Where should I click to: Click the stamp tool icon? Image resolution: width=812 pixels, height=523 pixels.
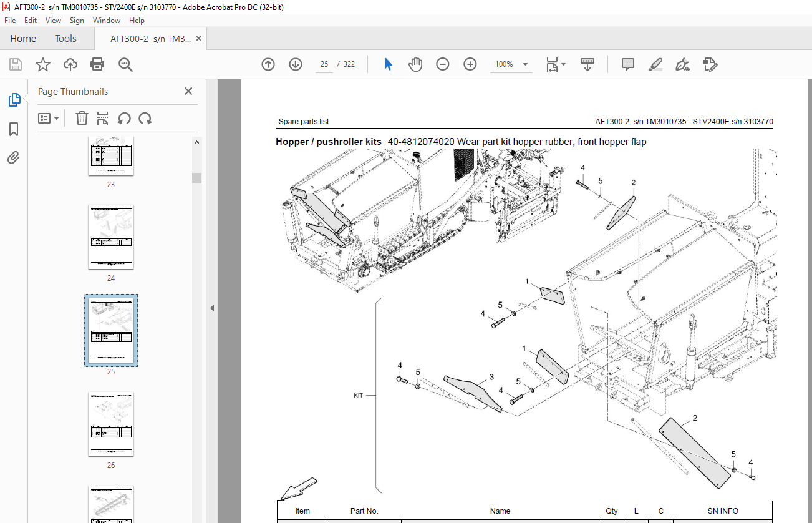[710, 64]
